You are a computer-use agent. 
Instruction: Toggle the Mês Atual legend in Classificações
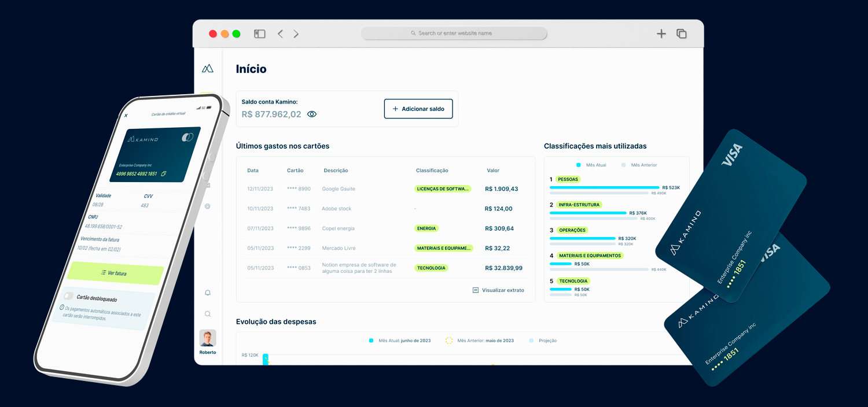point(593,165)
